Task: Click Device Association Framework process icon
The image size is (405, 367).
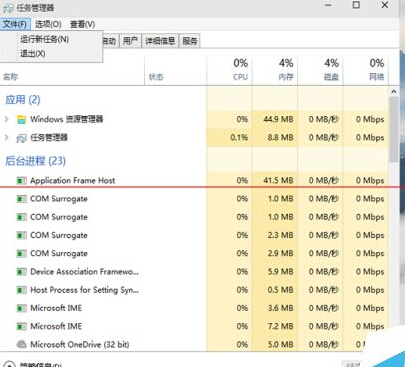Action: (21, 272)
